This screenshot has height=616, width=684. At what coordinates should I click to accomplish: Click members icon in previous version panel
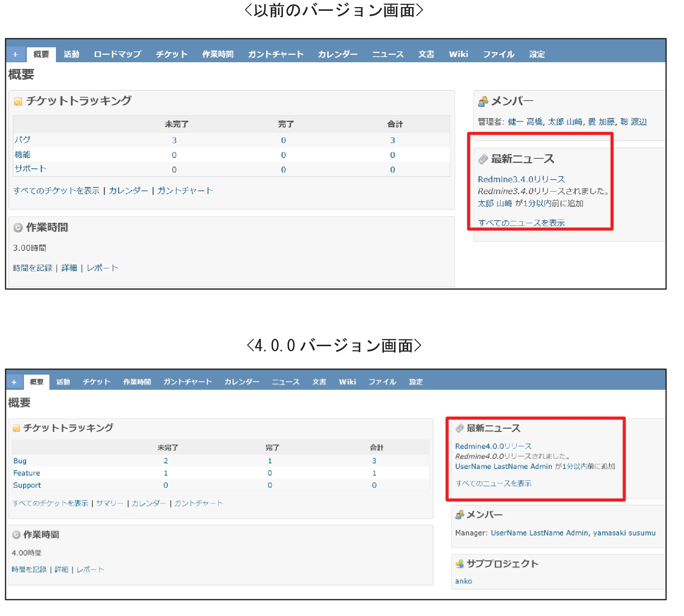point(483,101)
